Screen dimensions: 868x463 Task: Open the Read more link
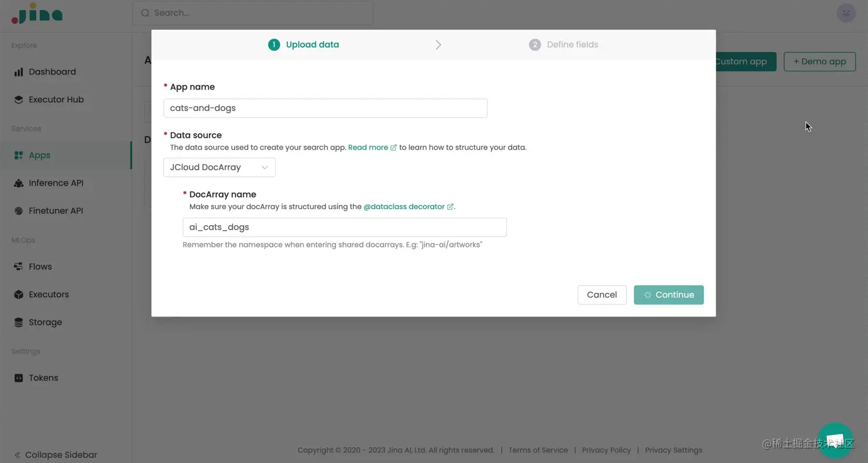pyautogui.click(x=368, y=148)
